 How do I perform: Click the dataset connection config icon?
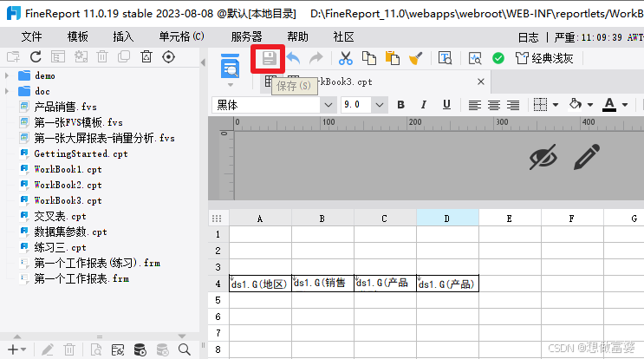pos(118,350)
